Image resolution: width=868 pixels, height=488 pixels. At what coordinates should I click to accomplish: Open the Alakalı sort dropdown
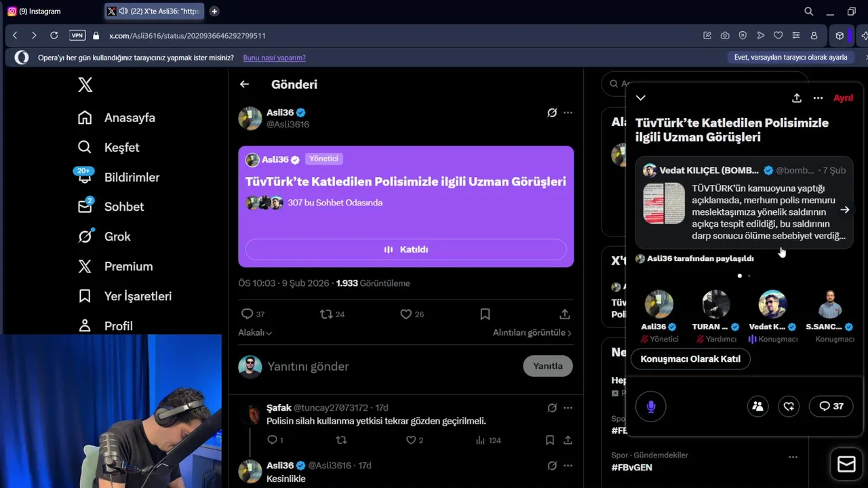pos(255,333)
